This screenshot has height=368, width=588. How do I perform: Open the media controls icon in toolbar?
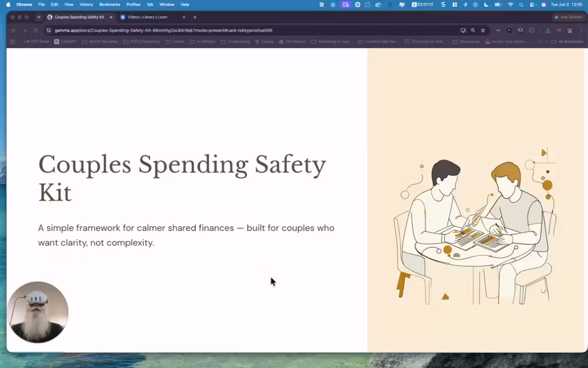pos(559,31)
